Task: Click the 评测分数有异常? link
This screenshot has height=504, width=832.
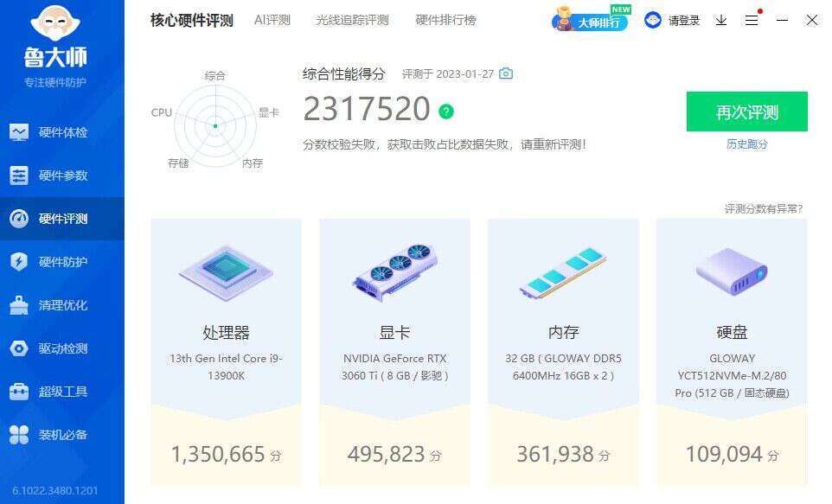Action: coord(764,209)
